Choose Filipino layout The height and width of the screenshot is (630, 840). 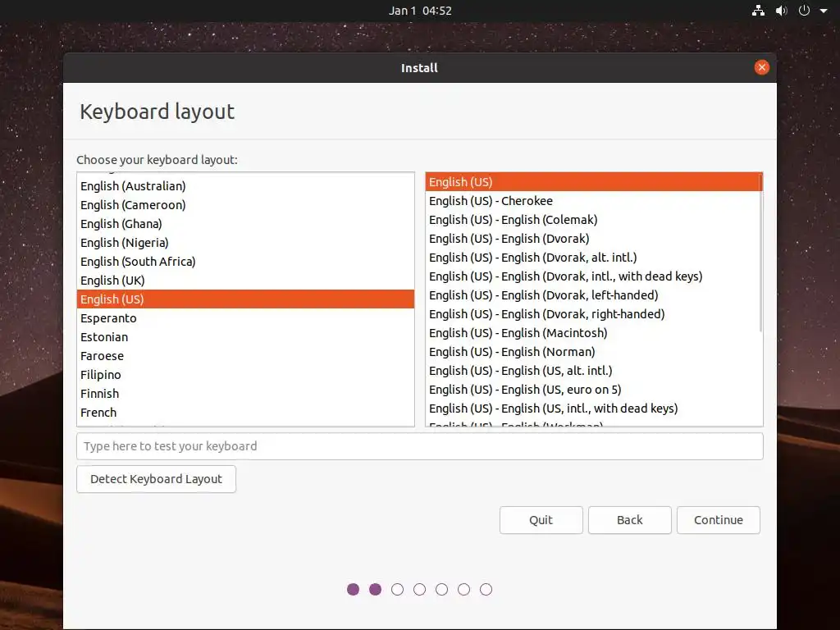tap(245, 374)
